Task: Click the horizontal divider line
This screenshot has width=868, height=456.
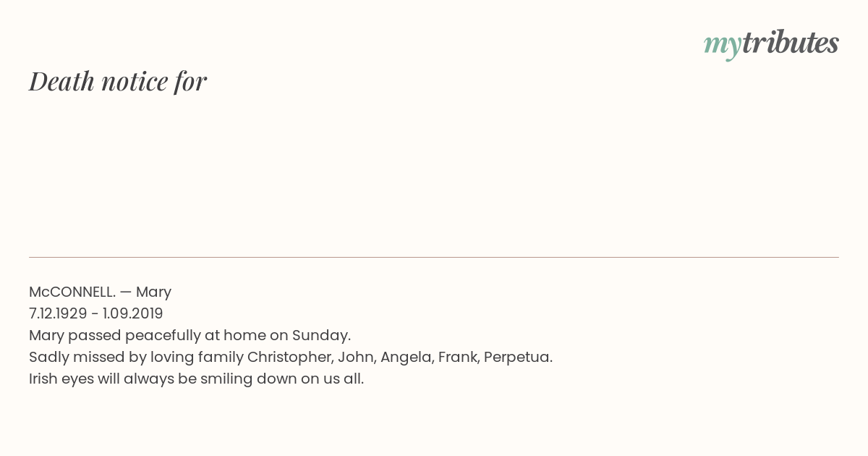Action: [x=434, y=257]
